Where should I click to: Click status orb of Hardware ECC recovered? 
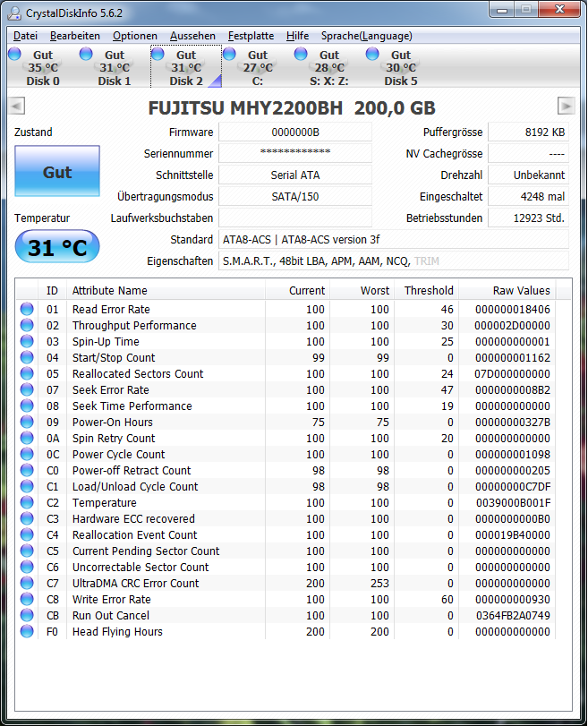(x=27, y=518)
